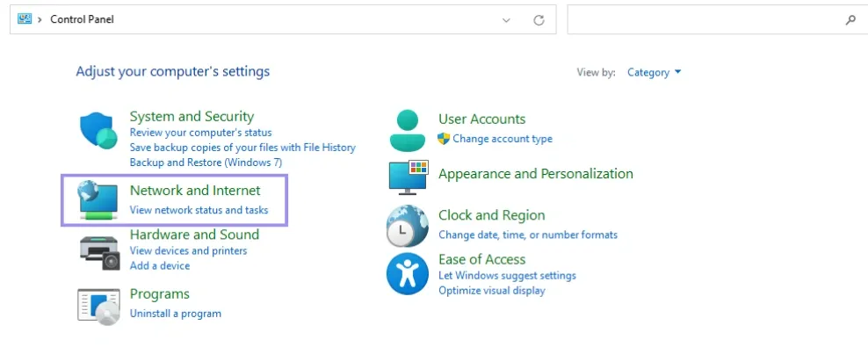Image resolution: width=868 pixels, height=347 pixels.
Task: Open the Programs category heading
Action: click(x=159, y=294)
